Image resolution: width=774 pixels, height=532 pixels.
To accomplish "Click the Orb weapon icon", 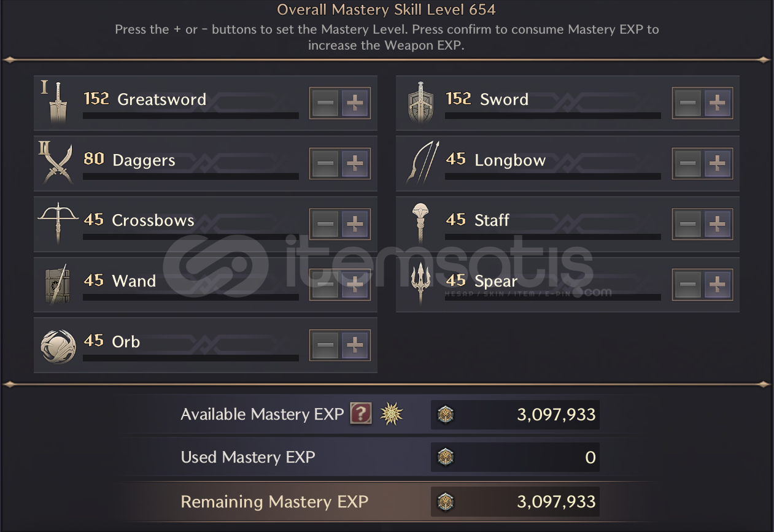I will (x=58, y=345).
